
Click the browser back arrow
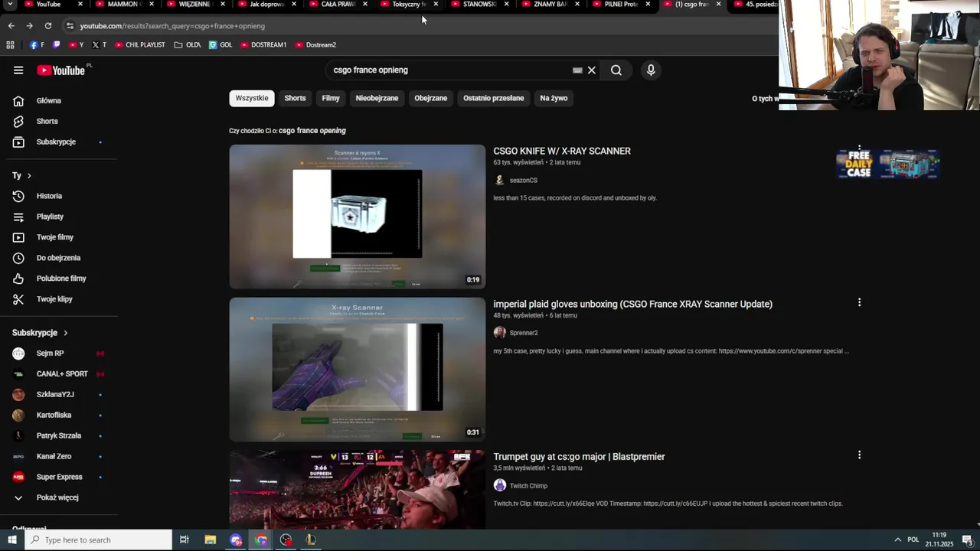click(x=11, y=26)
